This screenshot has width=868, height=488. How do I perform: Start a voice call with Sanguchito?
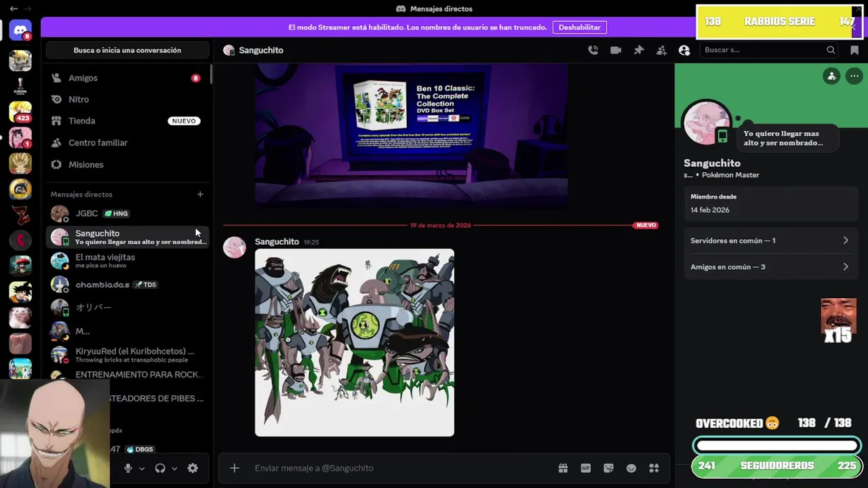click(593, 50)
